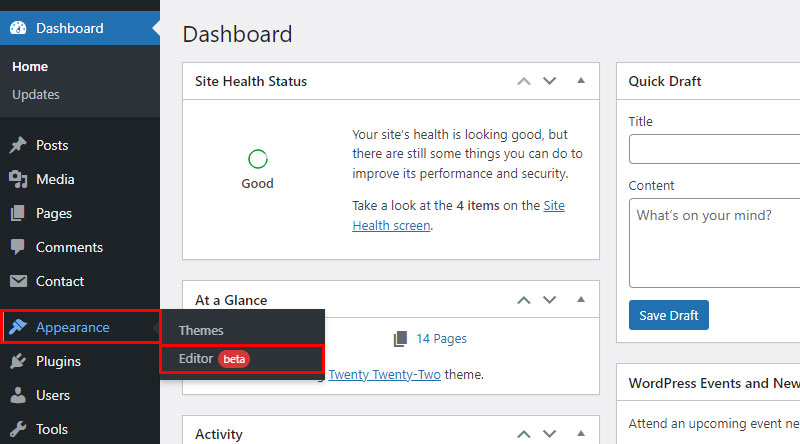Image resolution: width=800 pixels, height=444 pixels.
Task: Open the Appearance menu
Action: 81,327
